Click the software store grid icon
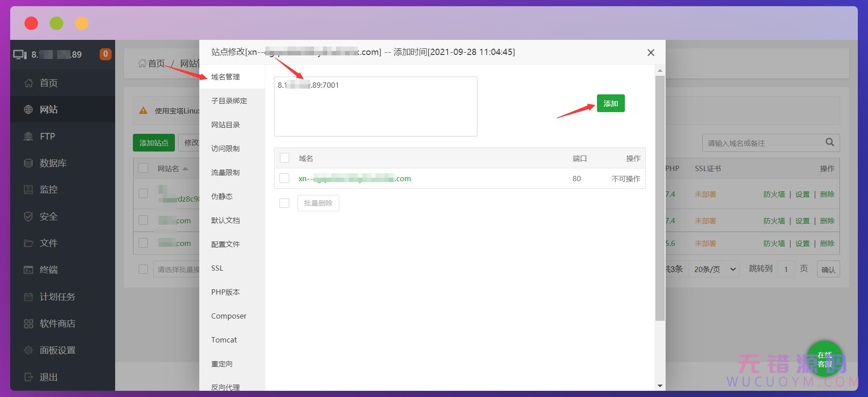 point(28,324)
